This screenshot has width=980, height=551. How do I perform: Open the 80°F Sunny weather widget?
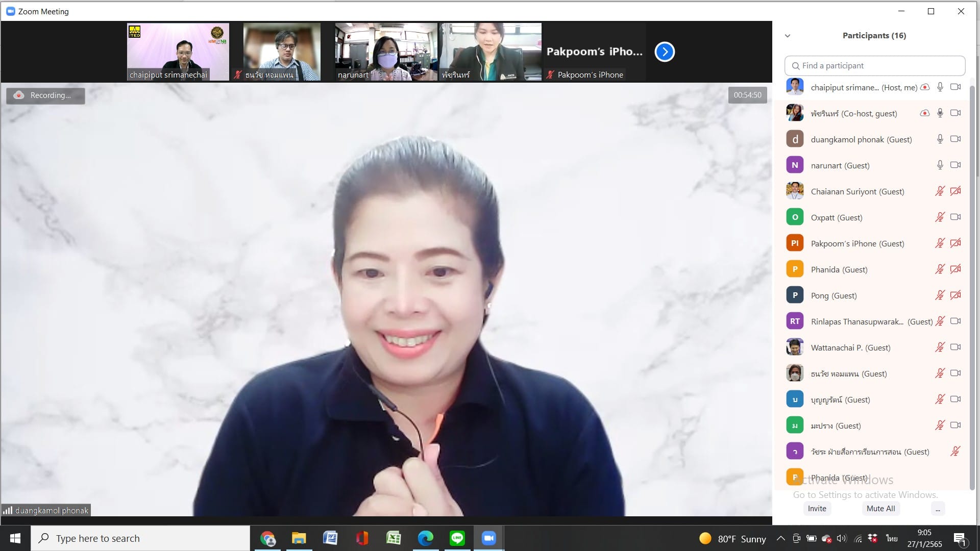click(x=732, y=539)
